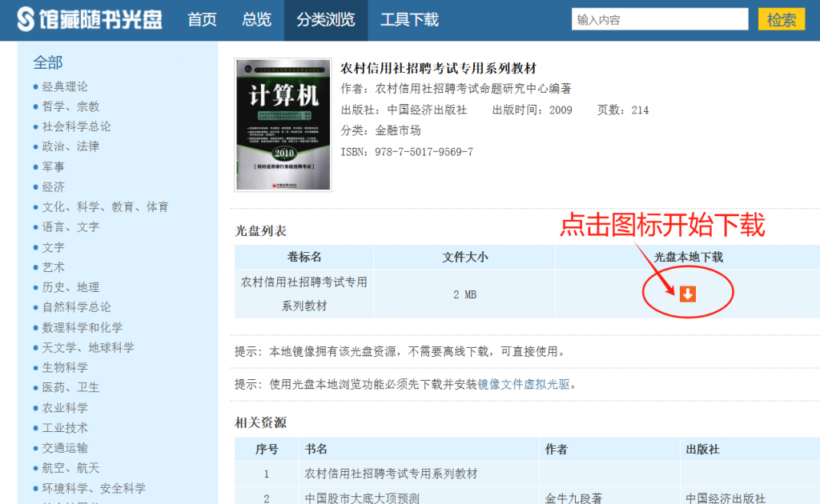This screenshot has width=820, height=504.
Task: Click the 文件大小 column header
Action: coord(464,257)
